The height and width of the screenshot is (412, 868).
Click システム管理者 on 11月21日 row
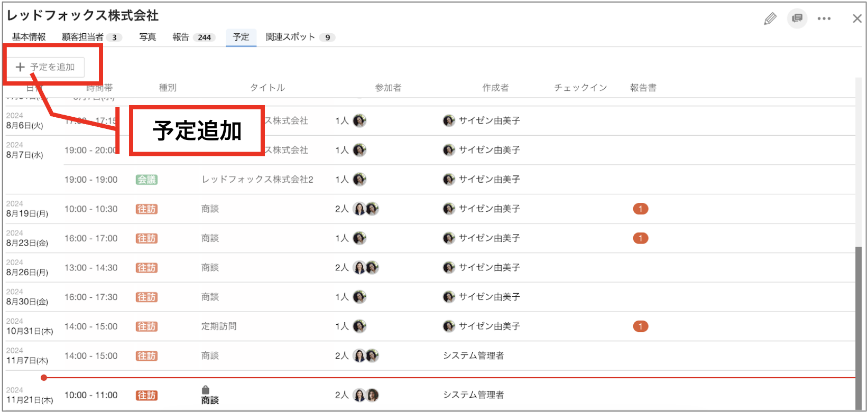(x=474, y=395)
